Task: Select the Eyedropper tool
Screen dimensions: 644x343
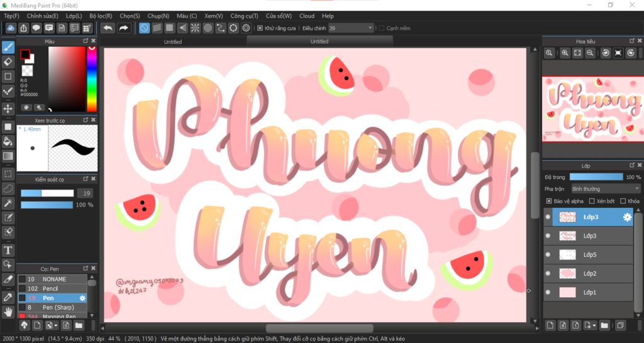Action: [8, 298]
